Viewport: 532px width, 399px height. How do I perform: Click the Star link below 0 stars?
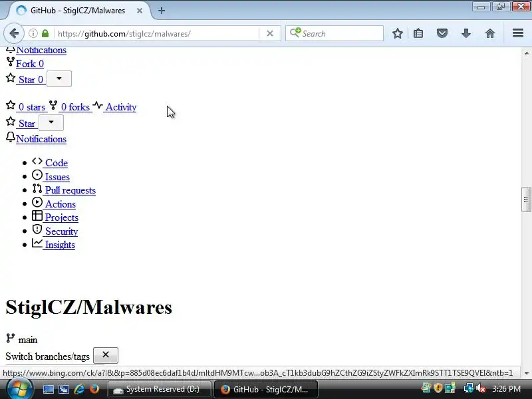27,124
